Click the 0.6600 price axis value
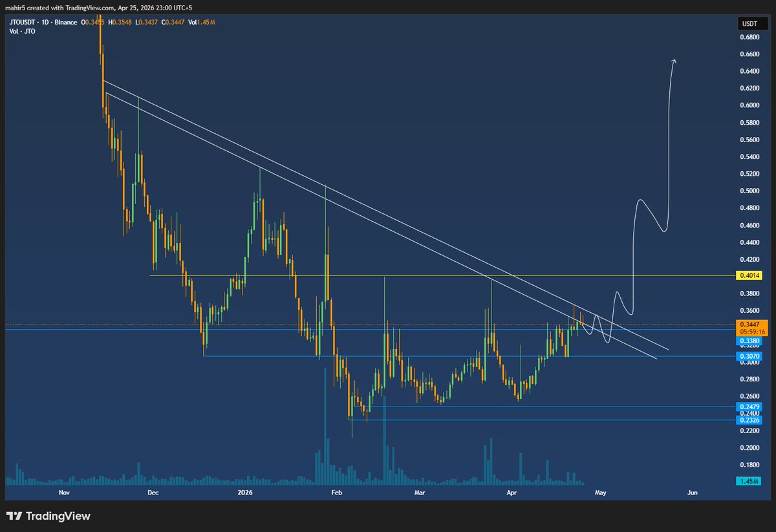776x532 pixels. point(749,54)
